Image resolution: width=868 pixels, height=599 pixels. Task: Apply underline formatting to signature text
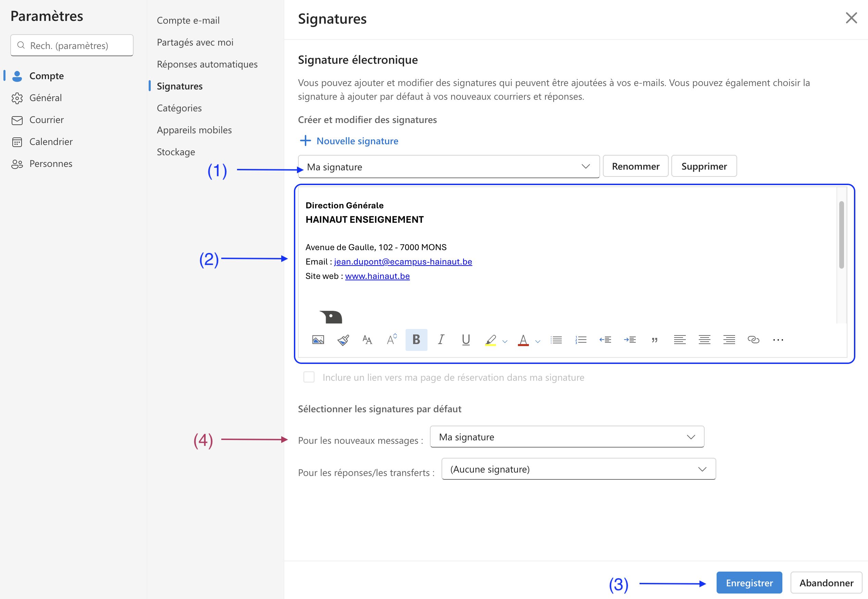pos(466,340)
